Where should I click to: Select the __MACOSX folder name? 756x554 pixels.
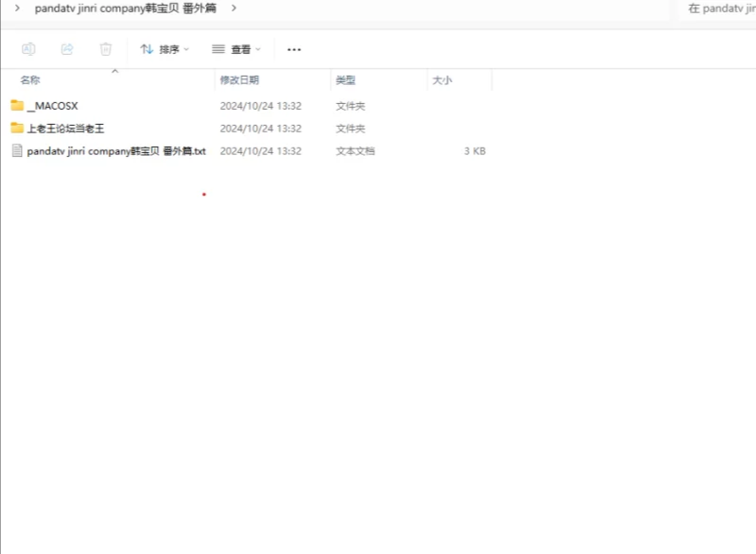(x=59, y=106)
